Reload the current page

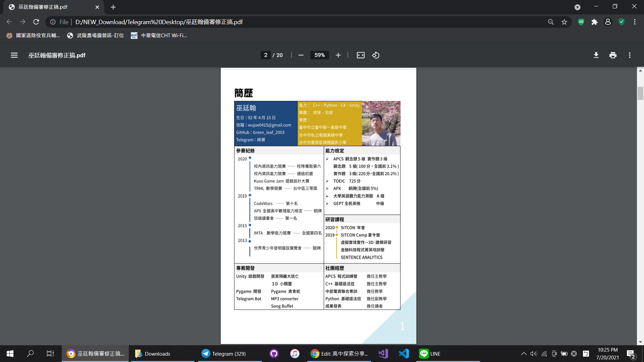pyautogui.click(x=36, y=22)
